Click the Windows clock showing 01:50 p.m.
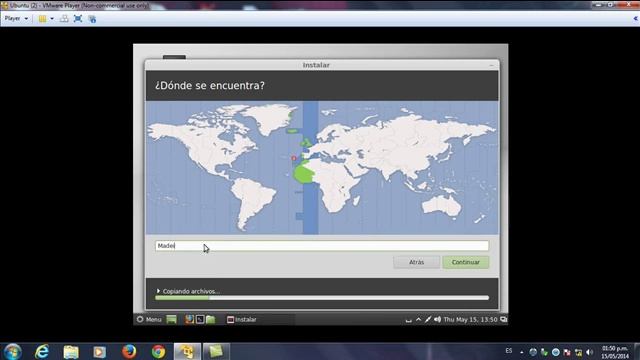The image size is (640, 360). coord(615,352)
